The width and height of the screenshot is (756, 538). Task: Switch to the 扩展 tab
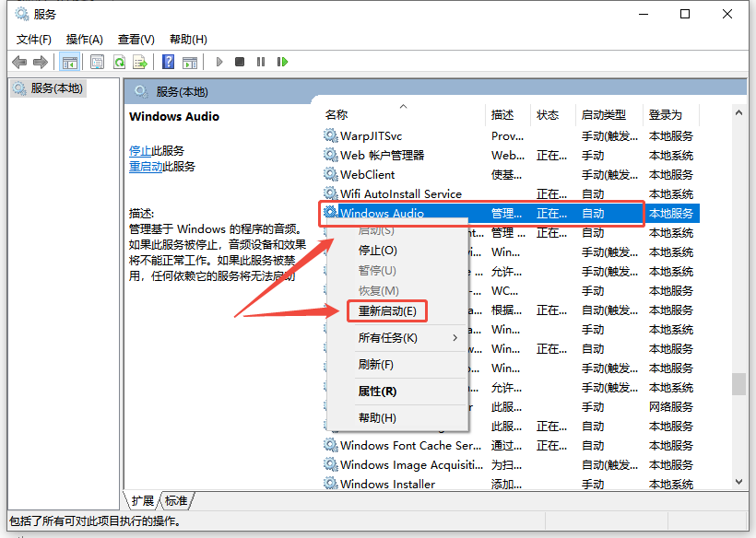pos(143,501)
